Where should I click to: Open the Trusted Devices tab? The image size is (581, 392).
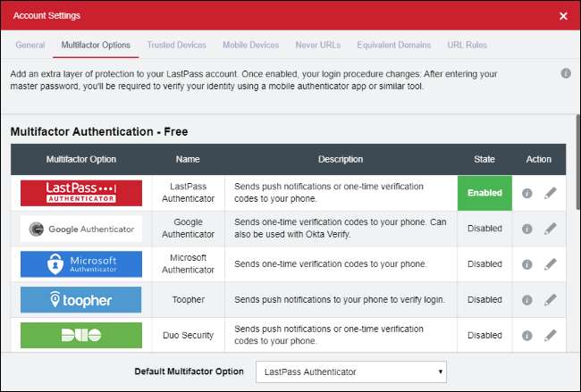click(177, 45)
